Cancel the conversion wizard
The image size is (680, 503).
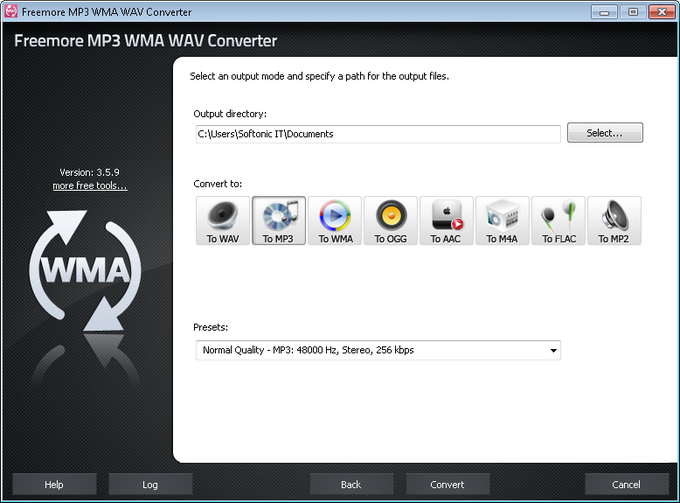tap(627, 484)
